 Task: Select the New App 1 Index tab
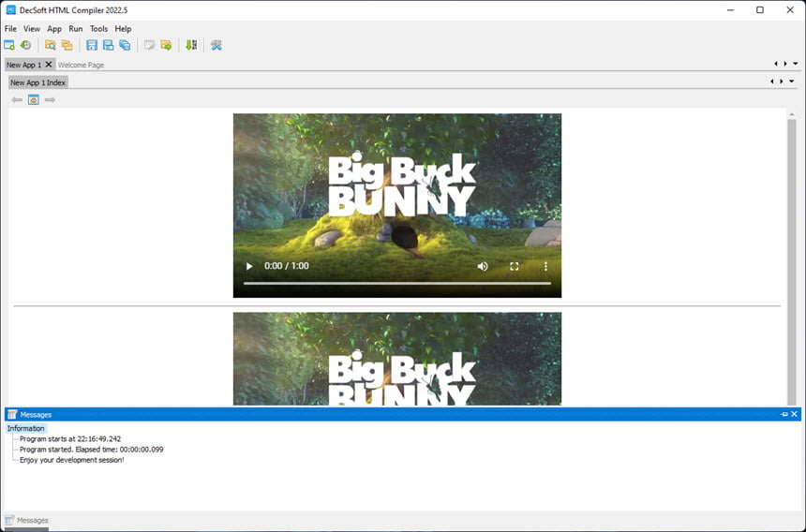click(38, 82)
